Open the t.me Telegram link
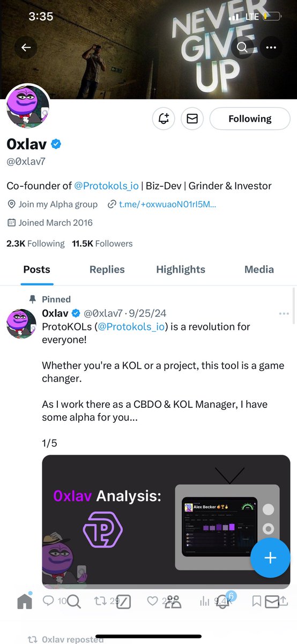The height and width of the screenshot is (644, 297). pyautogui.click(x=162, y=204)
